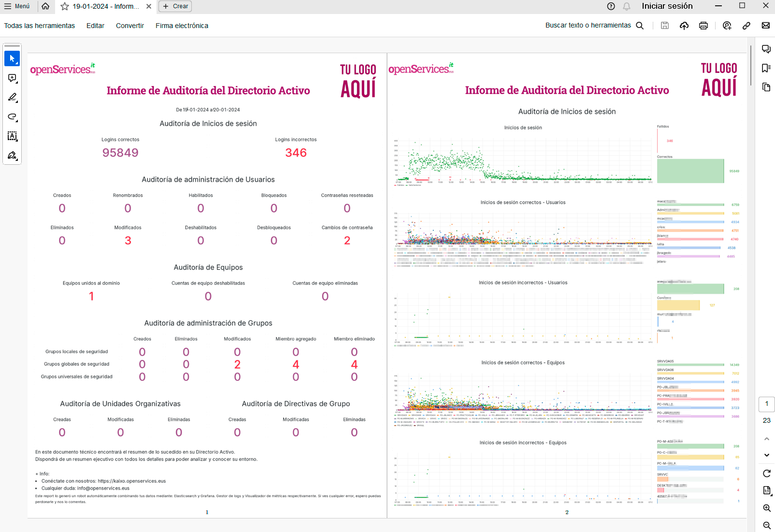775x532 pixels.
Task: Open the bookmarks panel
Action: 766,68
